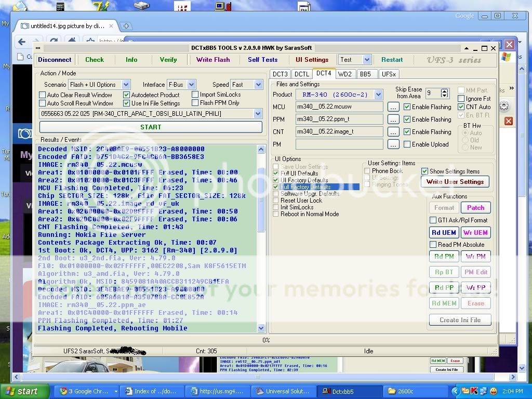This screenshot has height=399, width=532.
Task: Click the Disconnect toolbar button
Action: pos(55,60)
